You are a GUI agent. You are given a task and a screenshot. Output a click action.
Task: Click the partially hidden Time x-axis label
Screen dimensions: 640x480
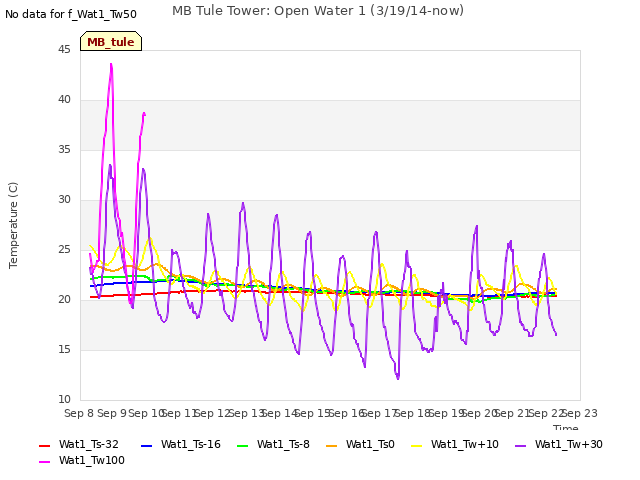point(566,427)
